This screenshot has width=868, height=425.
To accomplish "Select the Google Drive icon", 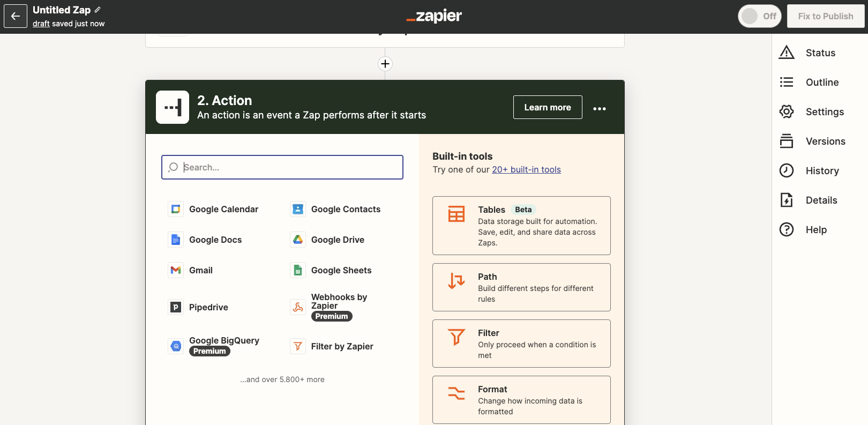I will [298, 240].
